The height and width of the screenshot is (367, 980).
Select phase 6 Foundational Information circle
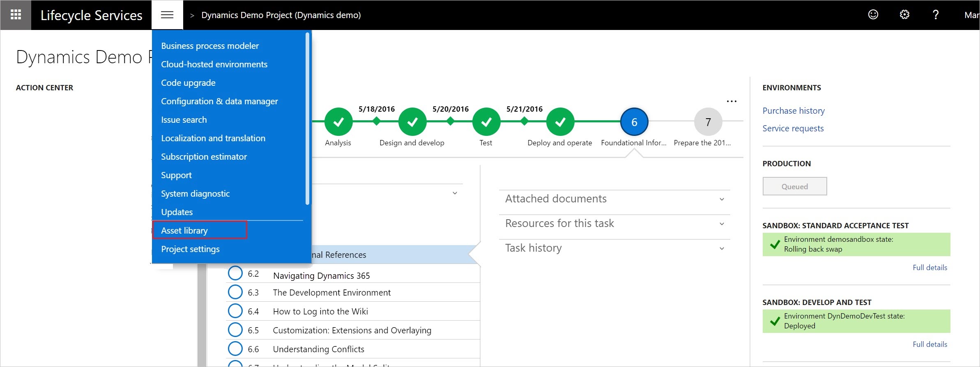[x=634, y=122]
